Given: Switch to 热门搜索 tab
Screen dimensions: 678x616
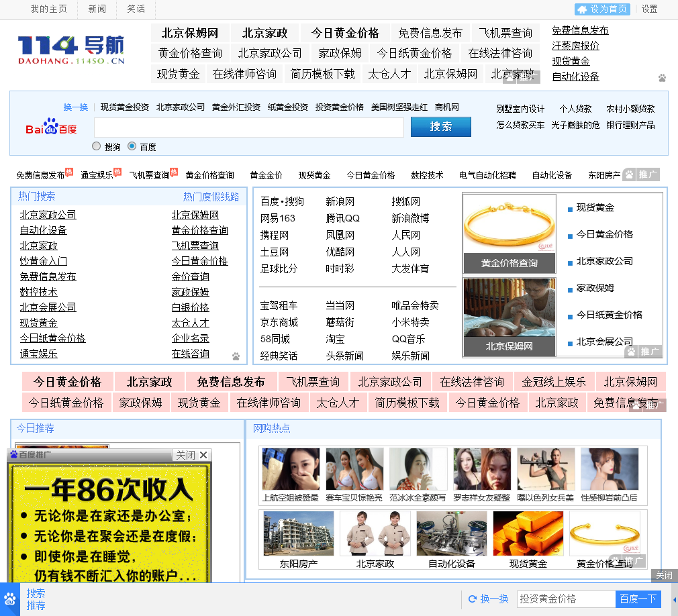Looking at the screenshot, I should point(37,196).
